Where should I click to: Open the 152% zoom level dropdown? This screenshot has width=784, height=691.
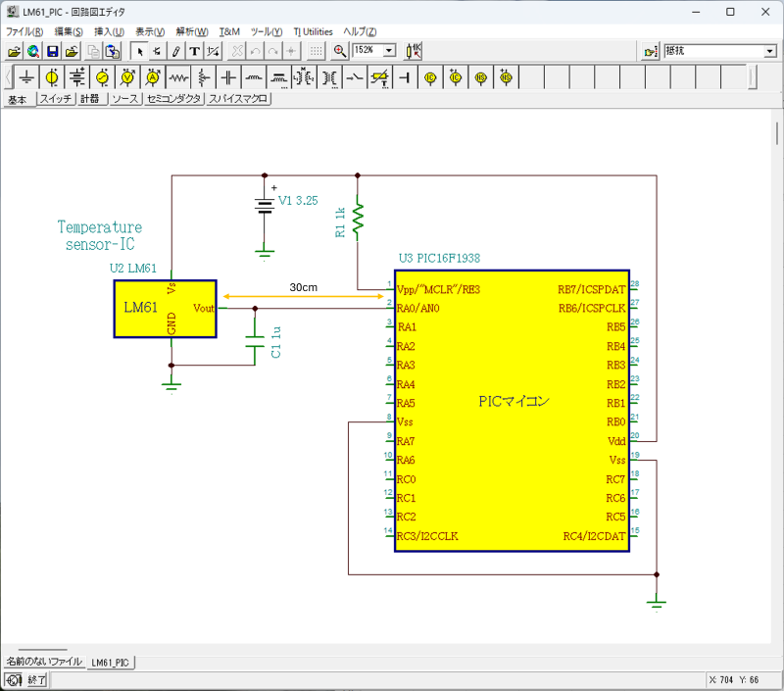point(389,51)
